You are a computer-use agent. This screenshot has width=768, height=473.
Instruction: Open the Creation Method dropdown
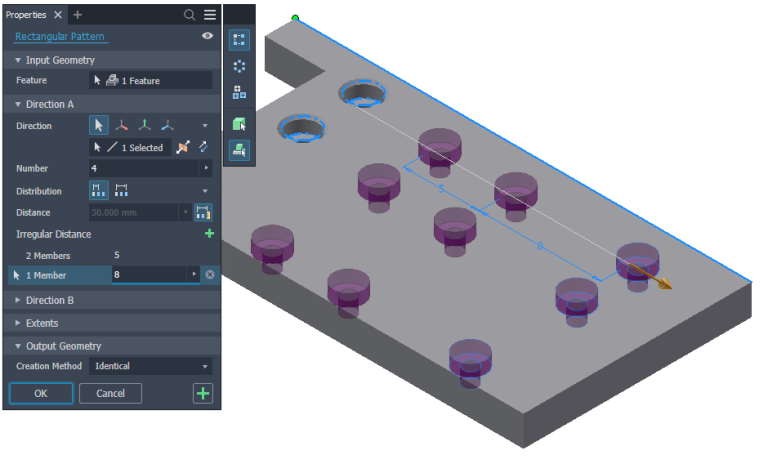151,366
